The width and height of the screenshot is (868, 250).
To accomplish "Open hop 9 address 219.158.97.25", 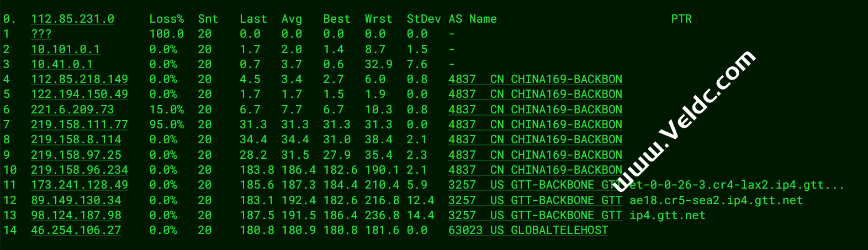I will (76, 155).
